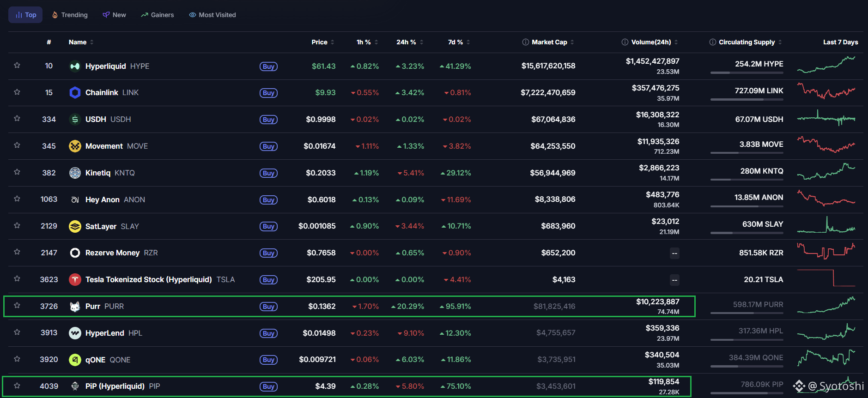Click the Kinetiq coin logo
868x398 pixels.
coord(75,173)
